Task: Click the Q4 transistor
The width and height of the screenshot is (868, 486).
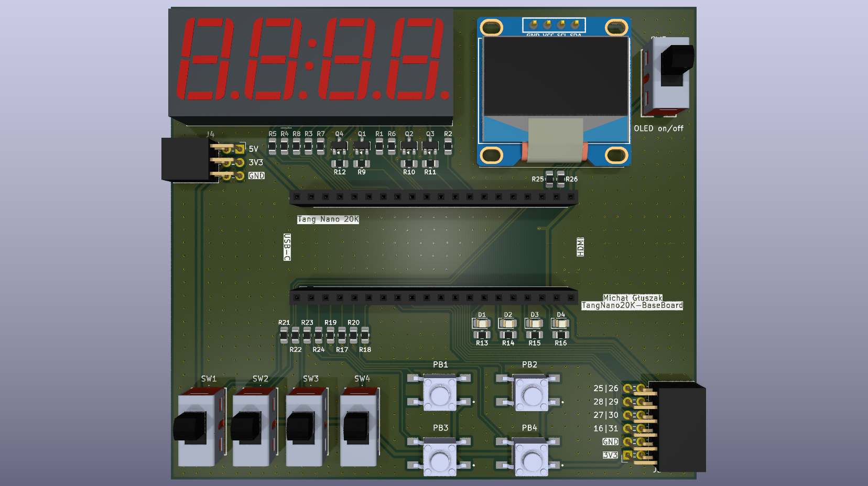Action: point(339,147)
